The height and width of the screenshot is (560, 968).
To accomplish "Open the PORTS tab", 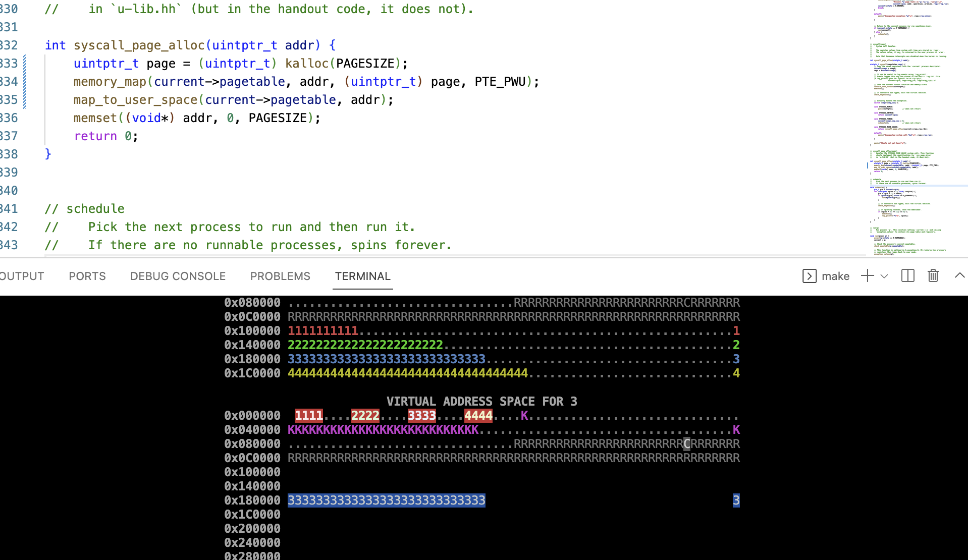I will click(x=87, y=276).
